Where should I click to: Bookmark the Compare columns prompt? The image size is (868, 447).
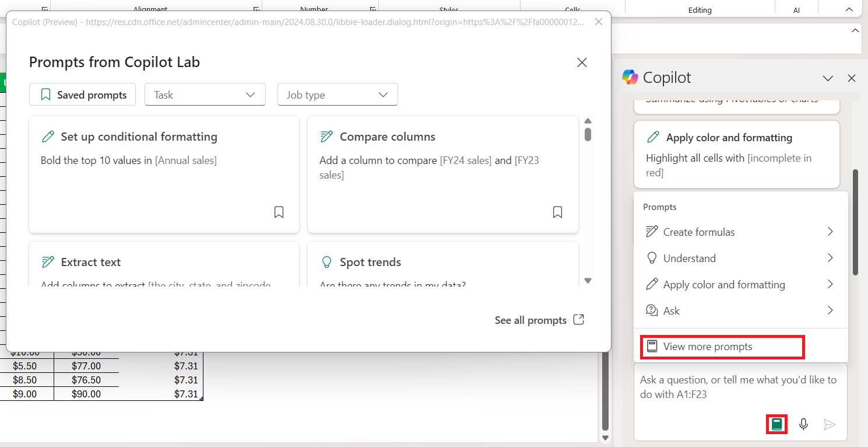click(x=557, y=212)
